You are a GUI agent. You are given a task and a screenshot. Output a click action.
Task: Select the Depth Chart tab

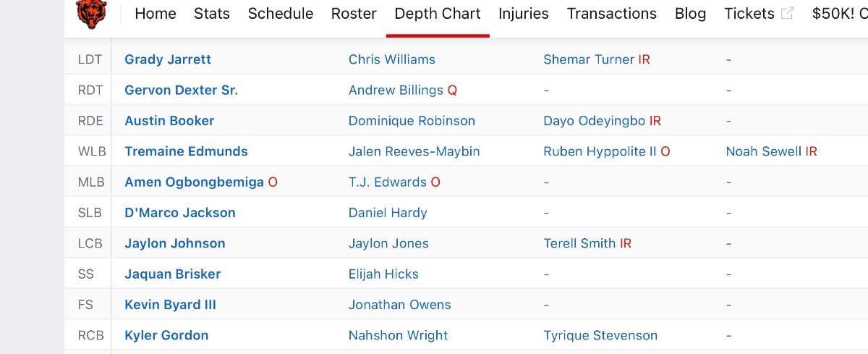(x=438, y=14)
